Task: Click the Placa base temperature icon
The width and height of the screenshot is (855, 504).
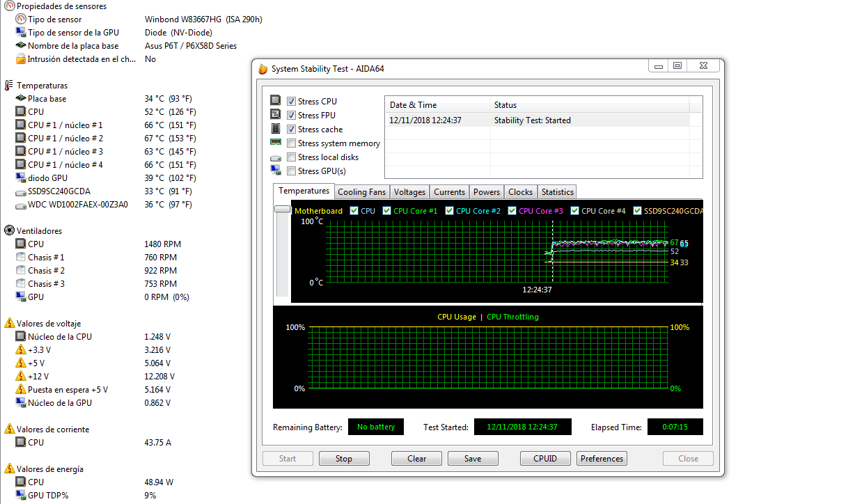Action: 21,99
